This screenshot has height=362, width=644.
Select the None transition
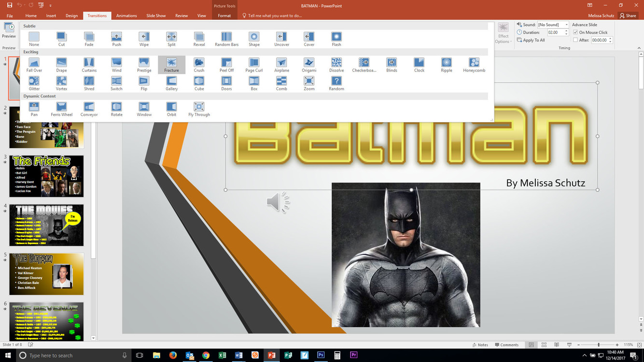(x=34, y=39)
